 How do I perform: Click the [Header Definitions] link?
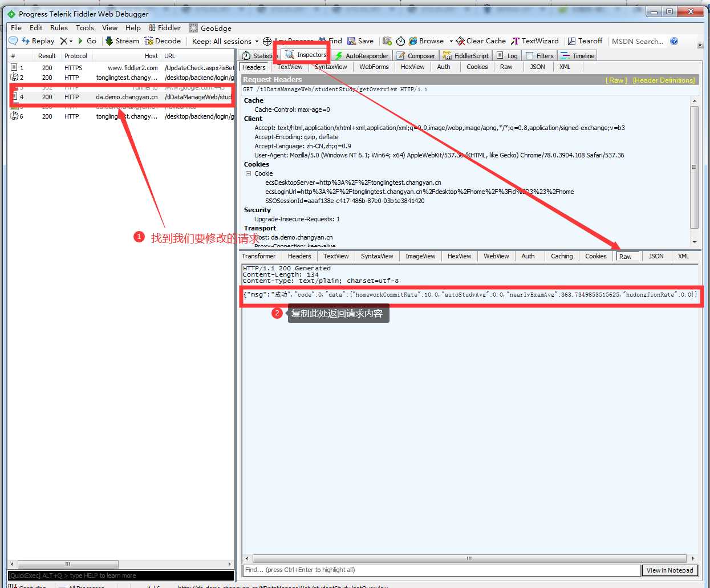tap(664, 80)
